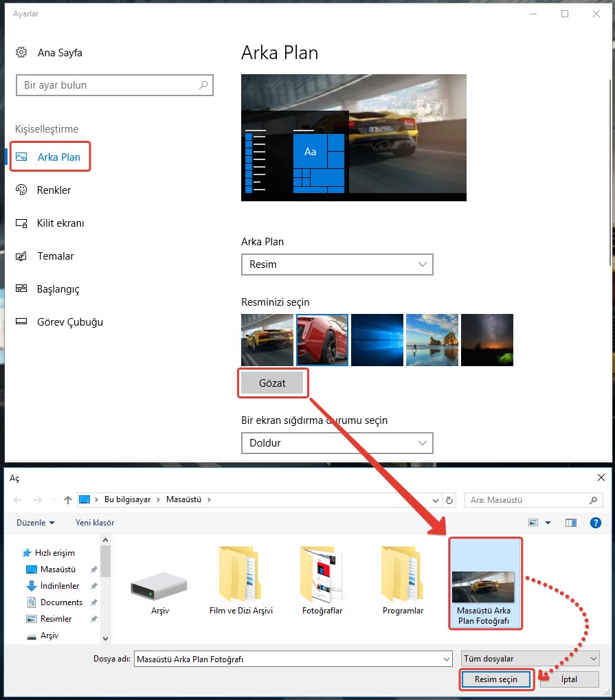Click the Temalar brush icon
This screenshot has height=700, width=615.
pos(21,256)
